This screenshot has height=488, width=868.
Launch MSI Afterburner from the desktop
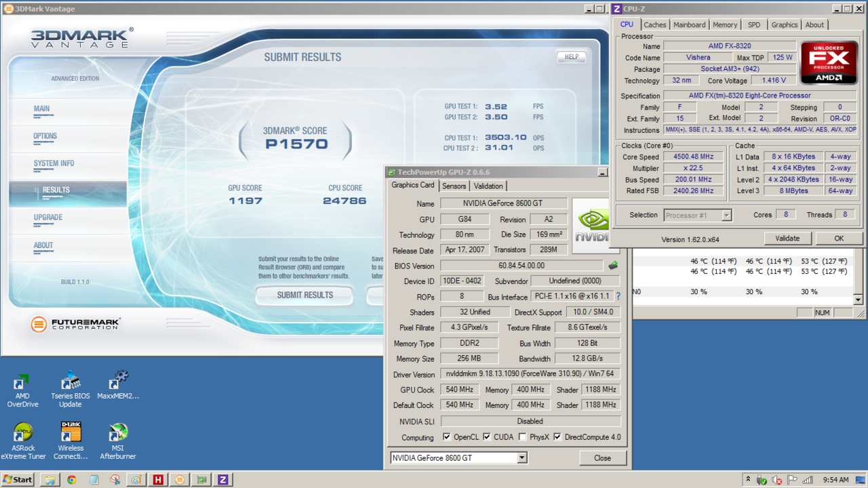click(x=118, y=441)
